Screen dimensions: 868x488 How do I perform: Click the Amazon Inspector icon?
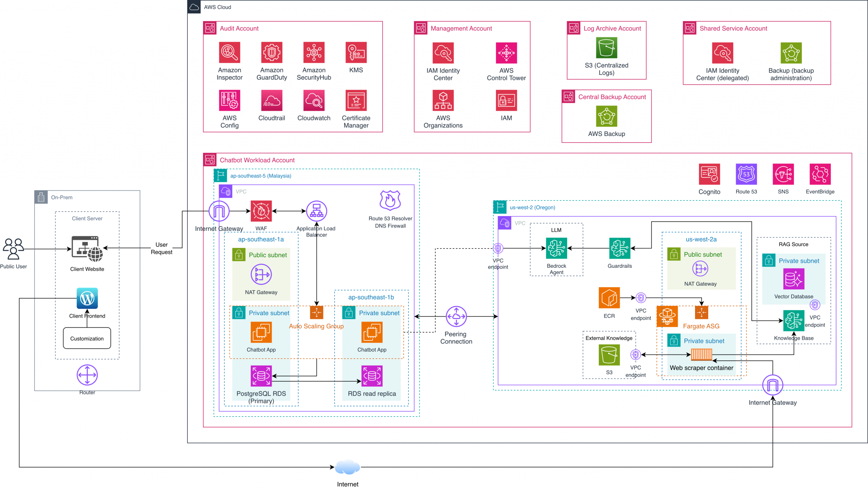click(229, 53)
